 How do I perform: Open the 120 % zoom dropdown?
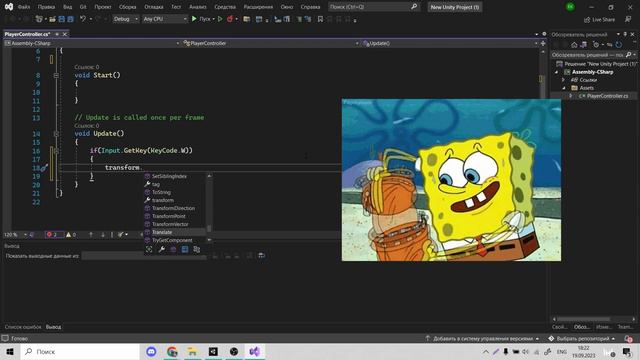(x=16, y=235)
